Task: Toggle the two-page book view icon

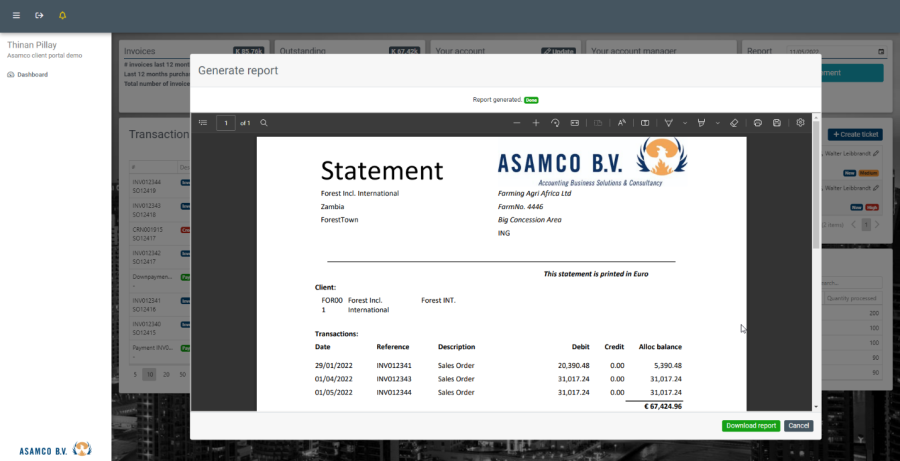Action: [645, 123]
